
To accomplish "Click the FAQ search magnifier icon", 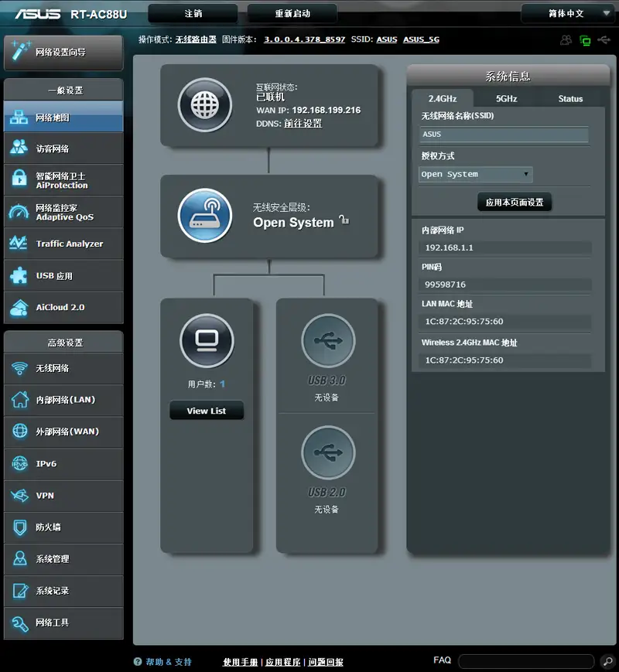I will coord(607,662).
